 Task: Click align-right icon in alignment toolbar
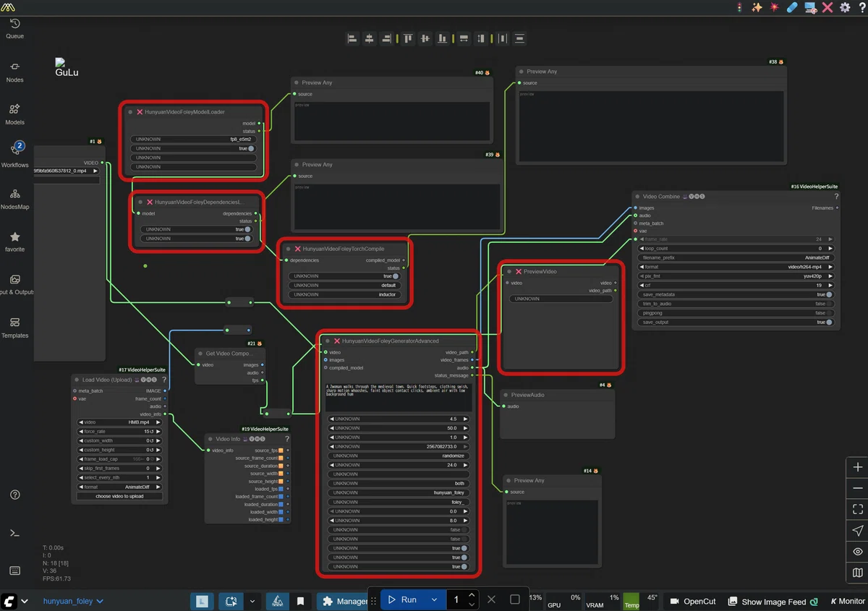coord(386,38)
